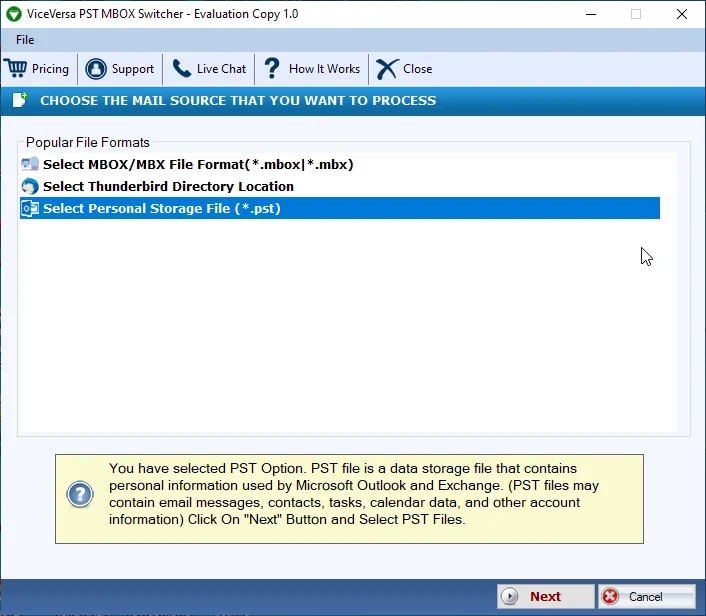
Task: Click the document icon beside the header banner
Action: tap(20, 100)
